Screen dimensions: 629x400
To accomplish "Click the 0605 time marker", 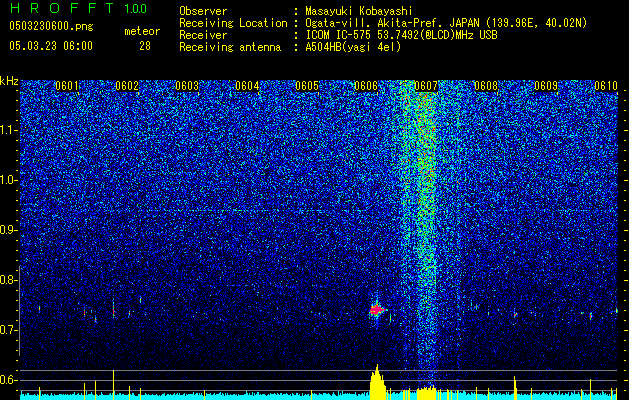I will [307, 86].
